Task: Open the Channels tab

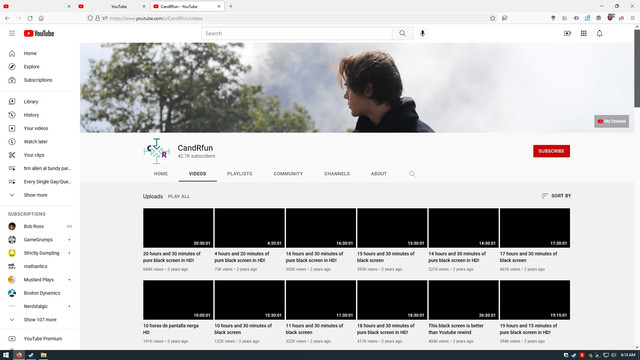Action: (337, 174)
